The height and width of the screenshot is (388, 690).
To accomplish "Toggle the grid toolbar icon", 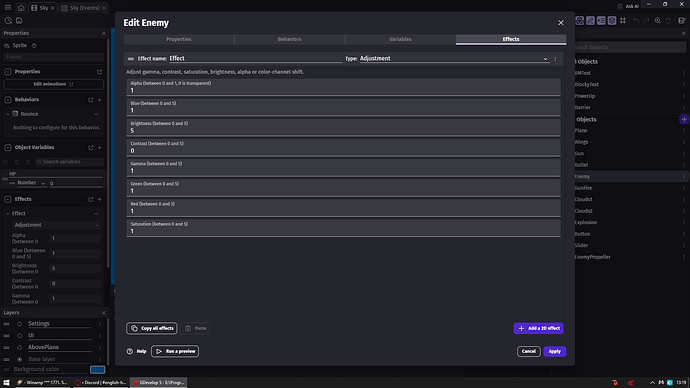I will point(623,21).
